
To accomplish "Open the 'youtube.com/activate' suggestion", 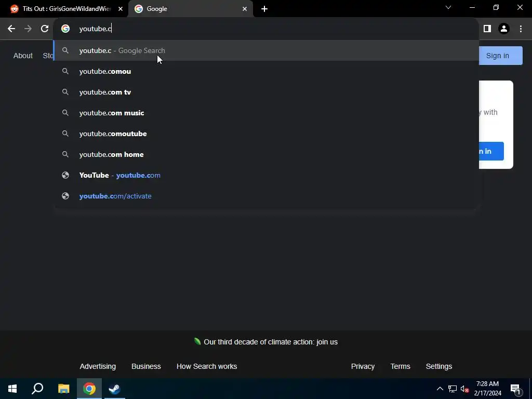I will (267, 196).
